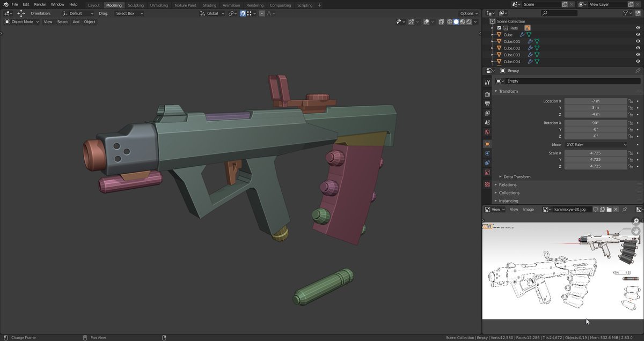Click the Rotation X value field

pos(596,123)
